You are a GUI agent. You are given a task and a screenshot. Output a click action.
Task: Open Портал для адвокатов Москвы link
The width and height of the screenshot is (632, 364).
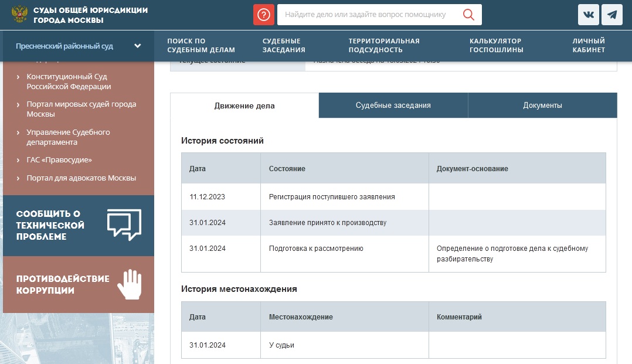(81, 178)
